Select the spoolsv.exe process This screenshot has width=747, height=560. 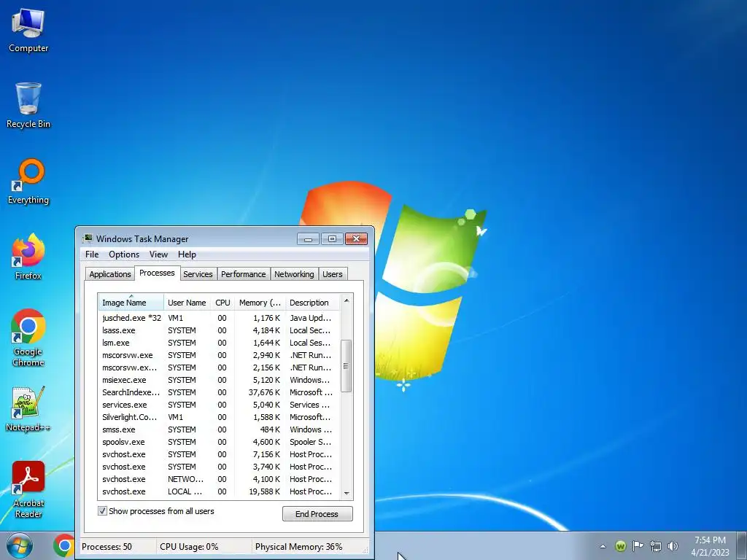coord(219,441)
